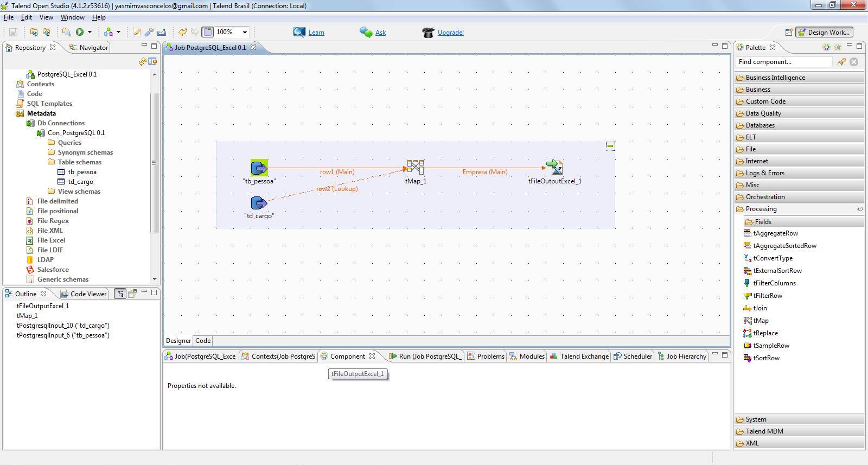This screenshot has height=465, width=868.
Task: Collapse the subjob using minus toggle
Action: [x=610, y=146]
